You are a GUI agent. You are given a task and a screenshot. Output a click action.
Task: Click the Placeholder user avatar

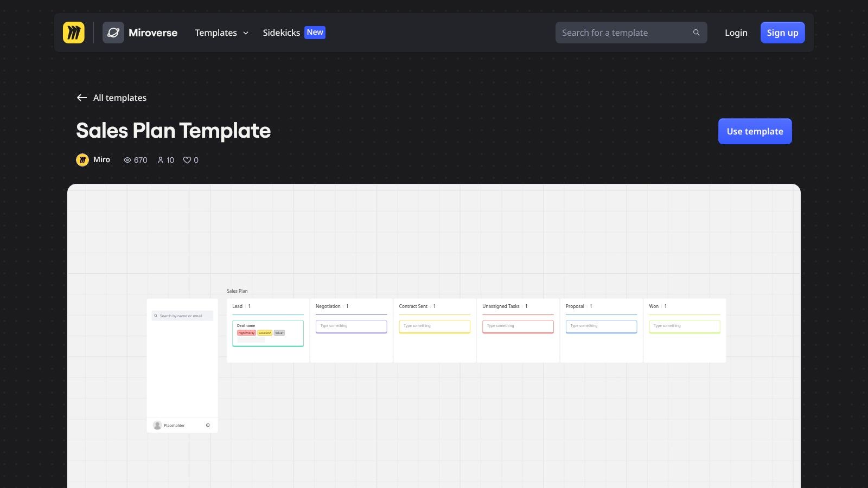click(x=157, y=425)
